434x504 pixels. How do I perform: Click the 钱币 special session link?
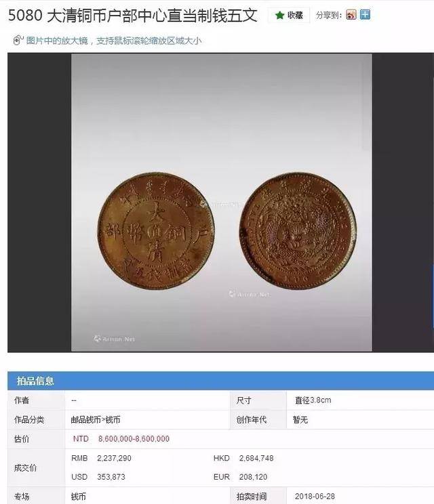[x=78, y=497]
